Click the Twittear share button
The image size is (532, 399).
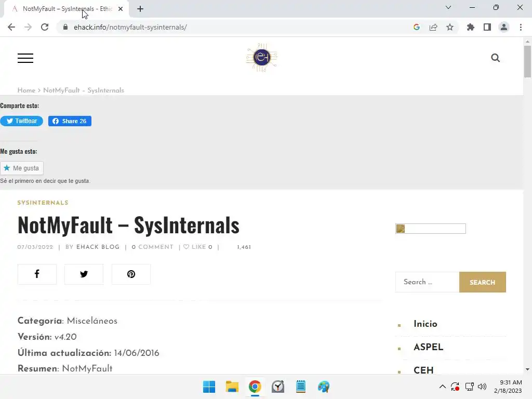click(22, 121)
